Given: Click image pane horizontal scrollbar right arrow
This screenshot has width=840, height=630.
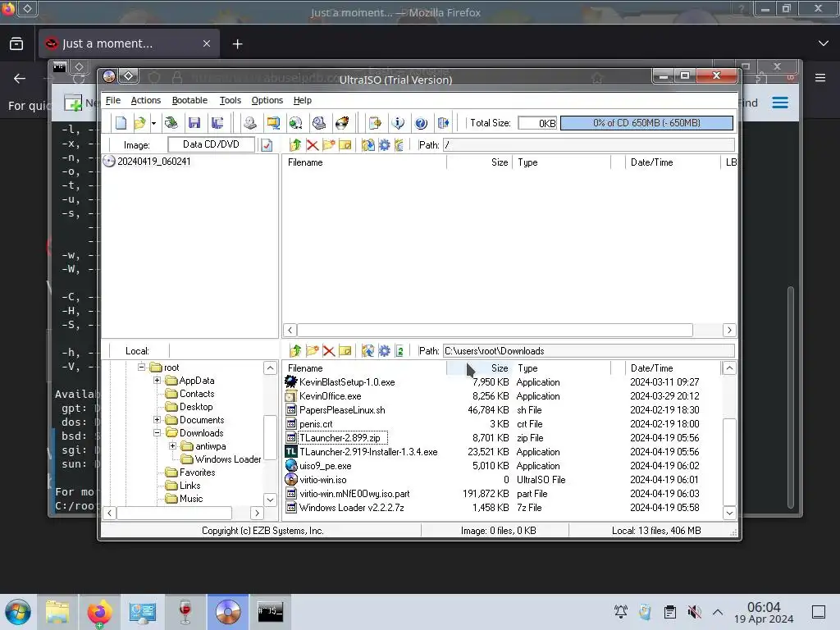Looking at the screenshot, I should tap(729, 330).
